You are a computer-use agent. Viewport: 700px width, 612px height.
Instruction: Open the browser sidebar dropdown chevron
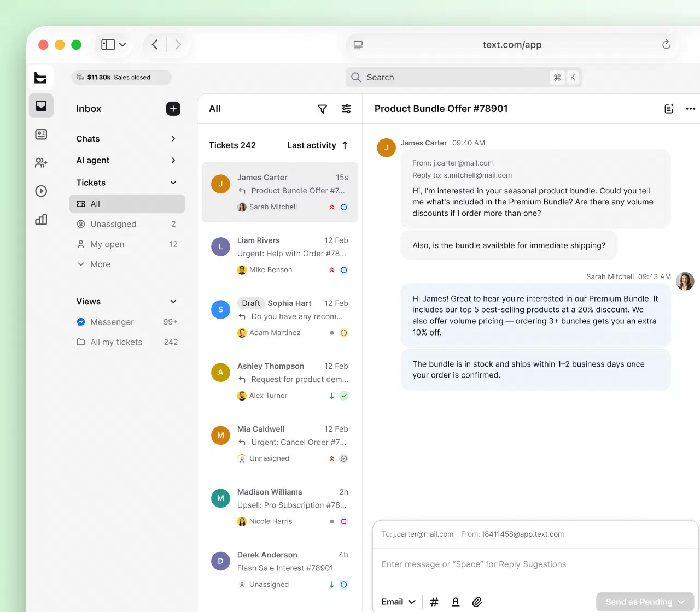[122, 45]
